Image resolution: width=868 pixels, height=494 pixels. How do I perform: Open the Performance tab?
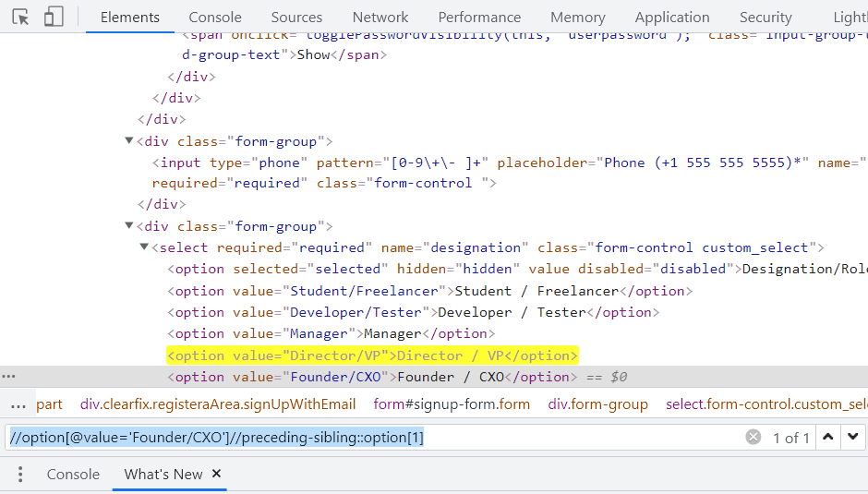(x=479, y=18)
